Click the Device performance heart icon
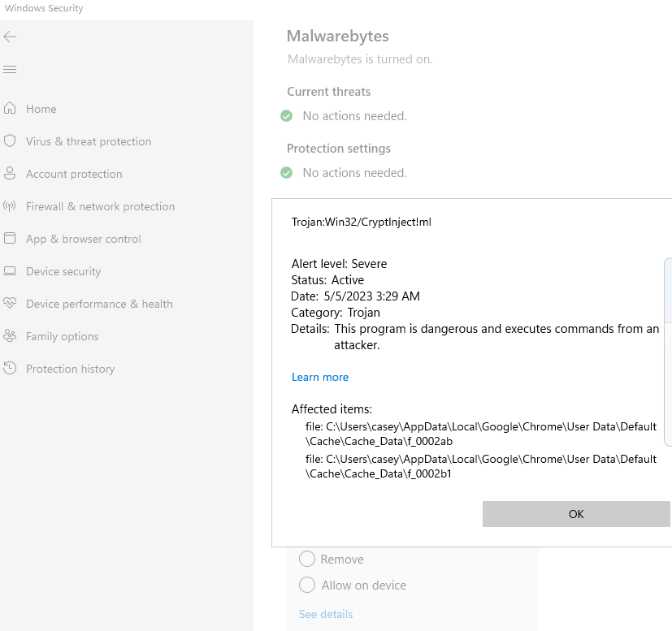 tap(10, 303)
